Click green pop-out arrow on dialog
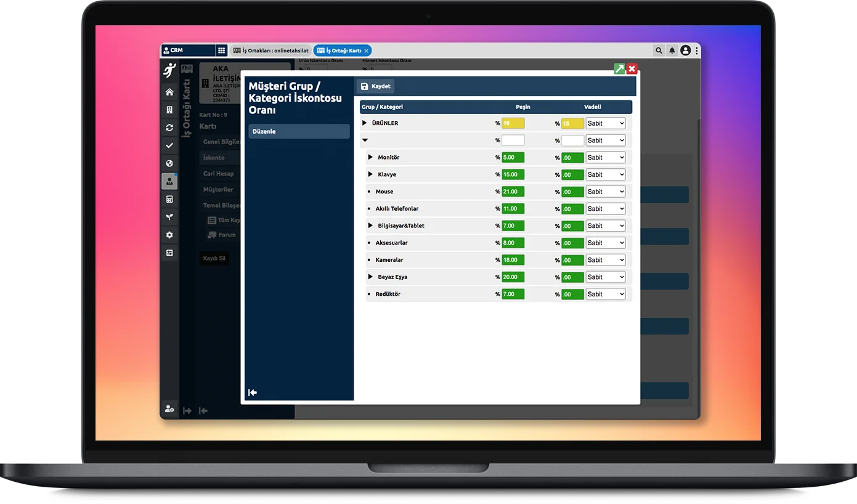This screenshot has height=504, width=857. point(619,69)
